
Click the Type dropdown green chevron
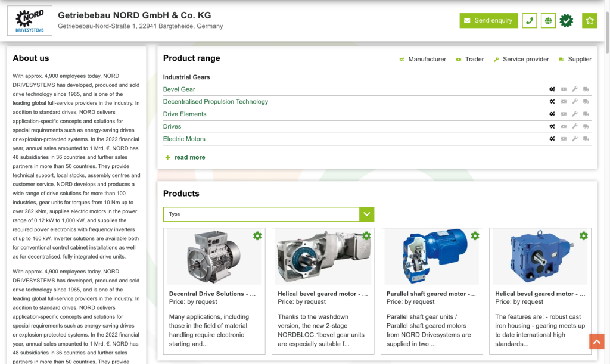click(x=367, y=214)
